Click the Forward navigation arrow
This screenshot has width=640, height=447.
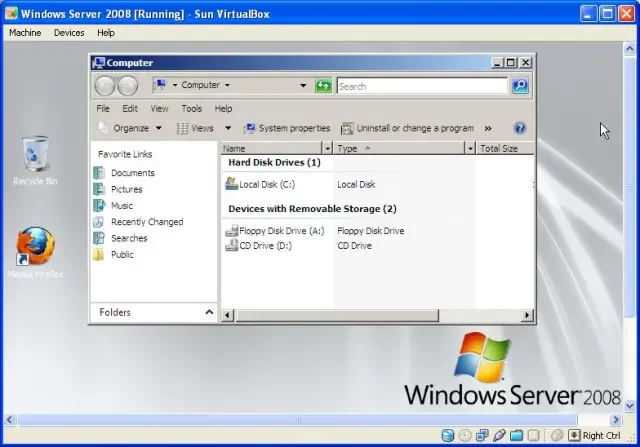[x=128, y=86]
